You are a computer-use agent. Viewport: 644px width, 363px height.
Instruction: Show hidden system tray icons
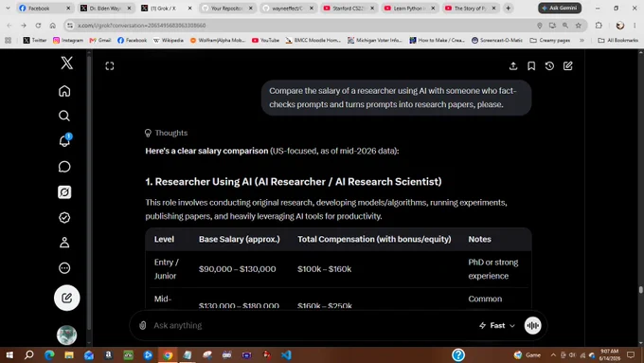click(553, 354)
